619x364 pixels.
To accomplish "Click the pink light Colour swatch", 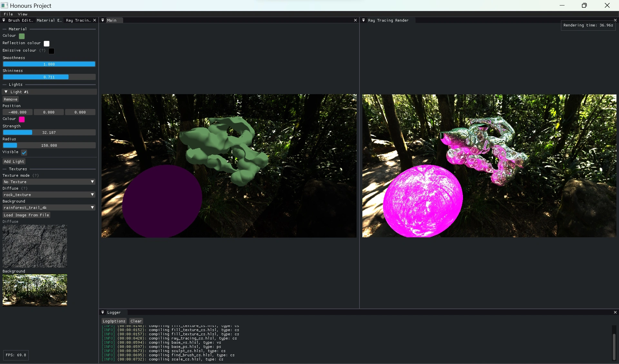I will coord(22,119).
